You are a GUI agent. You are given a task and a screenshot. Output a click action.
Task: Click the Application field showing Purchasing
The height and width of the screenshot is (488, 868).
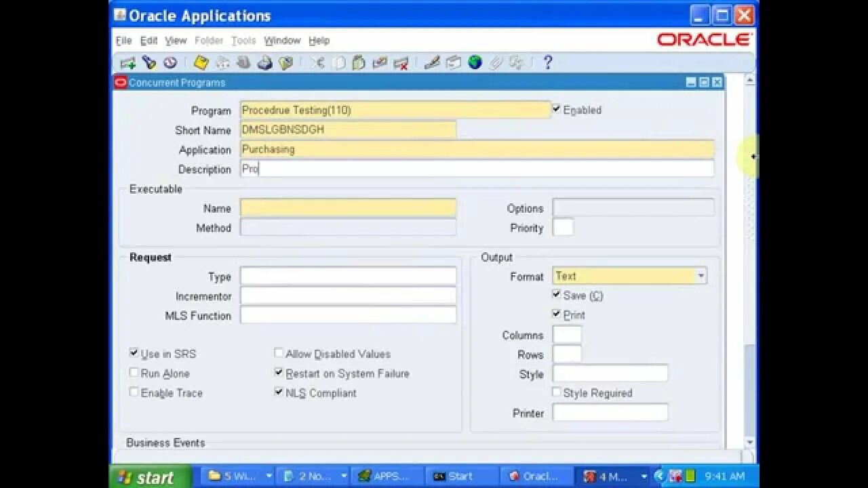click(x=477, y=149)
